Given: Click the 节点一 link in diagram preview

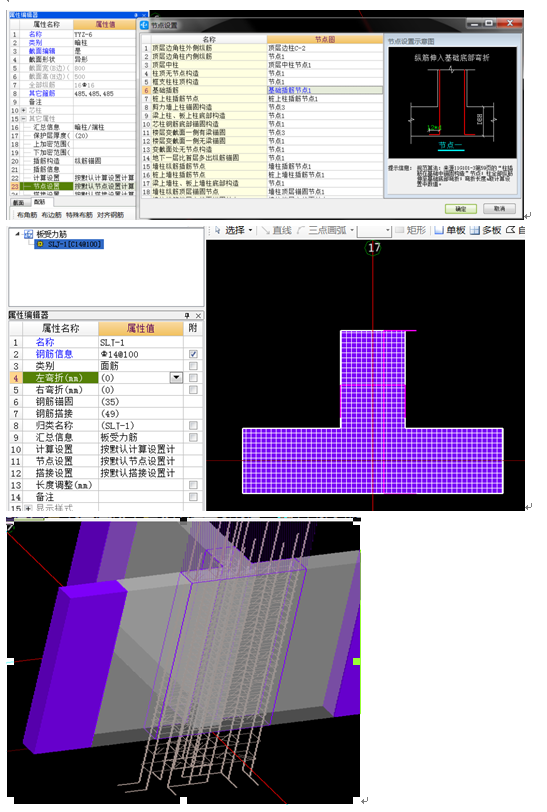Looking at the screenshot, I should point(450,146).
